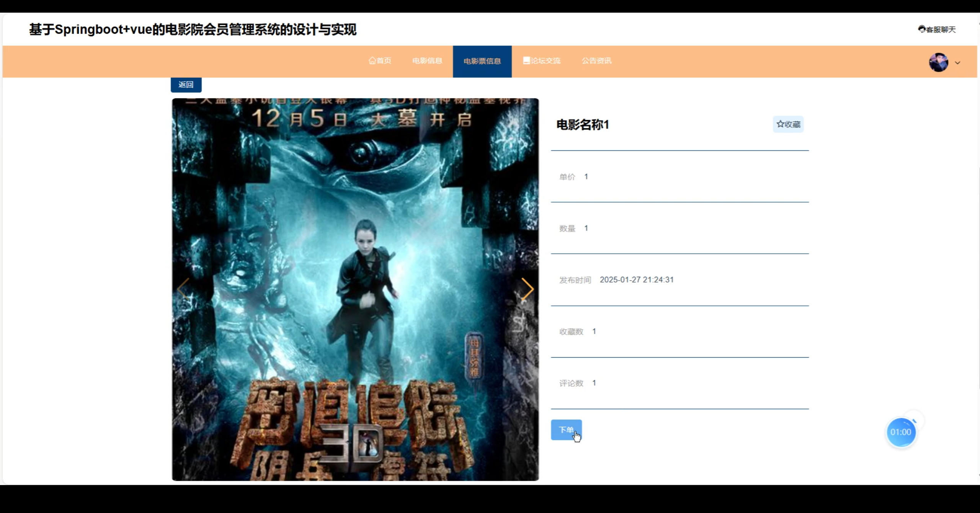
Task: Show the next poster image
Action: (528, 289)
